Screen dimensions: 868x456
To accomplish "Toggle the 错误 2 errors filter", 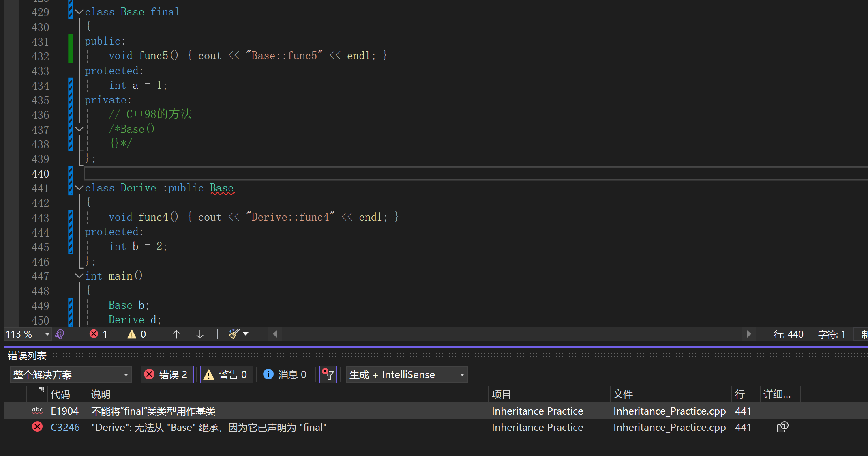I will 167,374.
